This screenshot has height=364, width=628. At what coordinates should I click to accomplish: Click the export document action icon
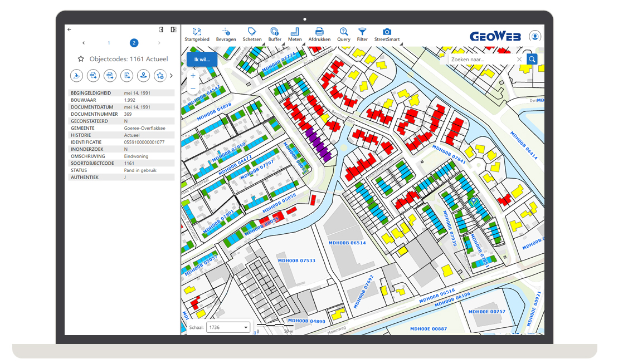tap(126, 76)
